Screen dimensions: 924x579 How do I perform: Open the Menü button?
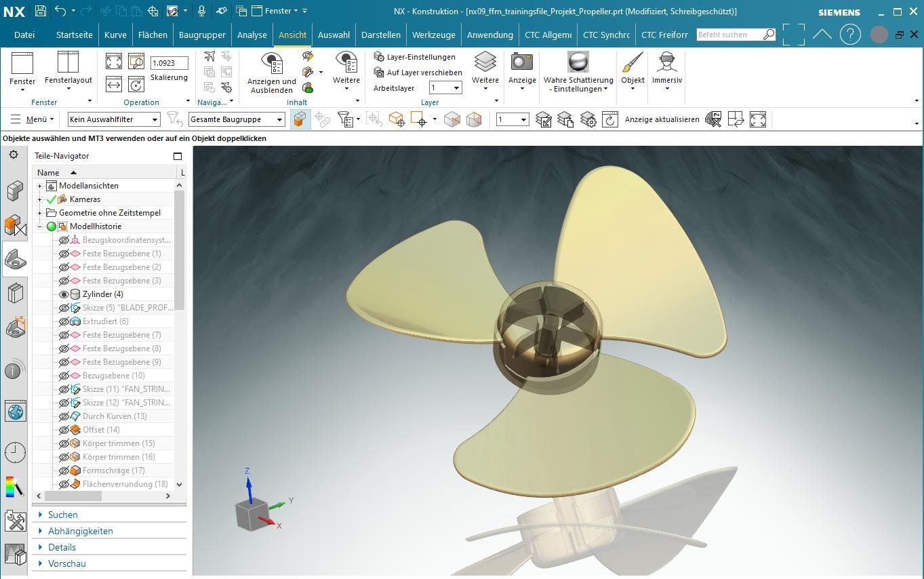33,119
